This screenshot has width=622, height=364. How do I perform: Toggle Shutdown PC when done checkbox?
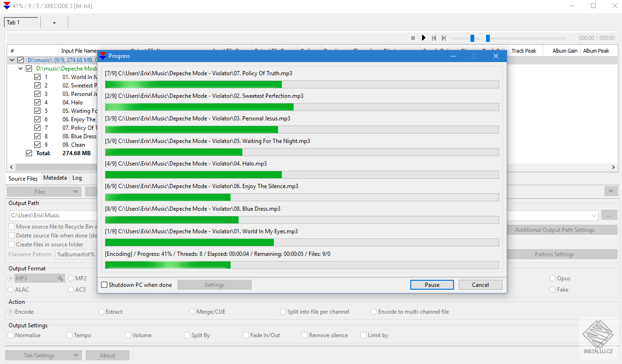(x=104, y=285)
